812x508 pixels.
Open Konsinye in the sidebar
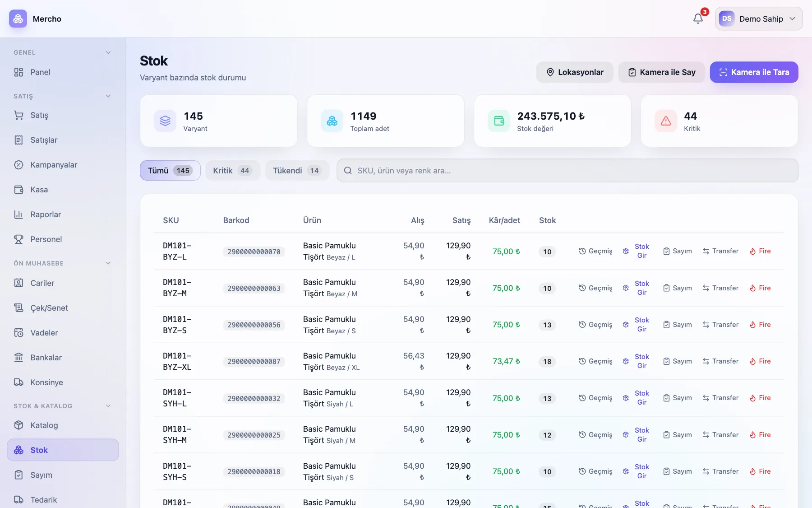(x=63, y=382)
